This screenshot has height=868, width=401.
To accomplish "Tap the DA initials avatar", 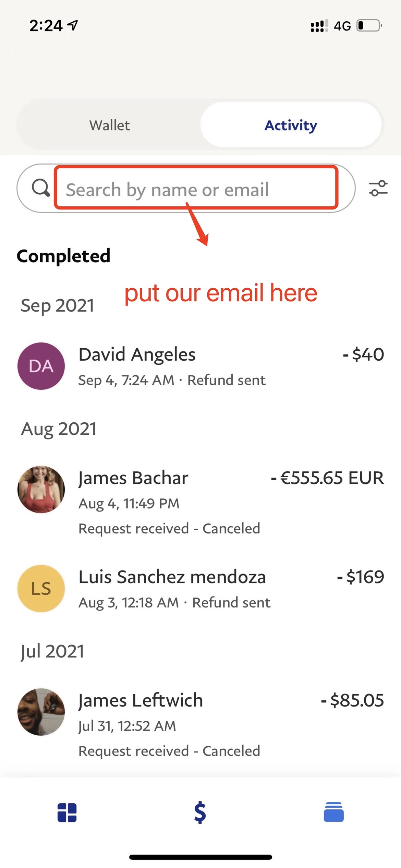I will click(41, 366).
